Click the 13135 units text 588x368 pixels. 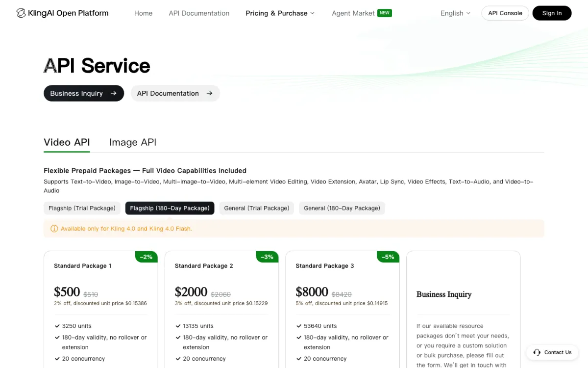[198, 326]
